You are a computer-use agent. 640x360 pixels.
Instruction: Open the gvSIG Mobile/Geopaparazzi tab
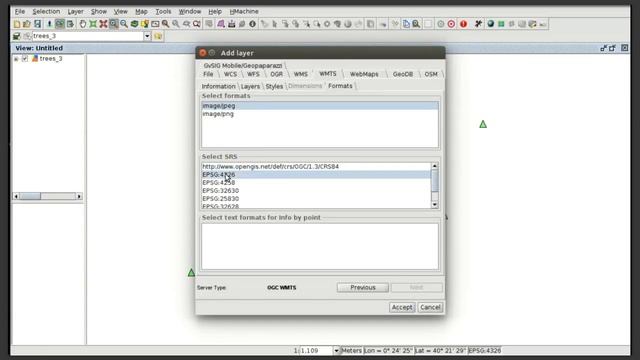[x=243, y=66]
